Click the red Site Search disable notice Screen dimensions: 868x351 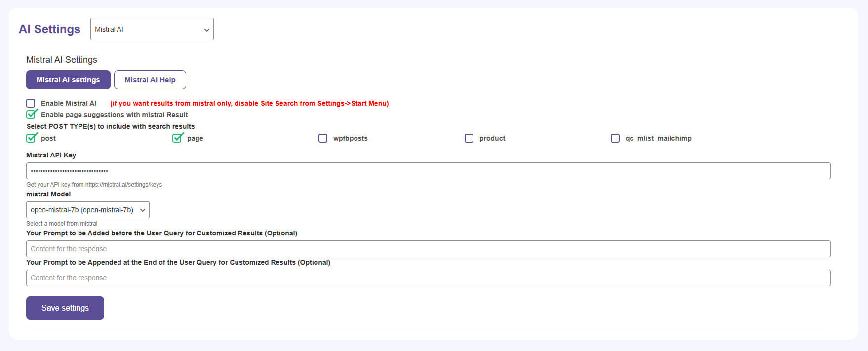click(x=249, y=103)
